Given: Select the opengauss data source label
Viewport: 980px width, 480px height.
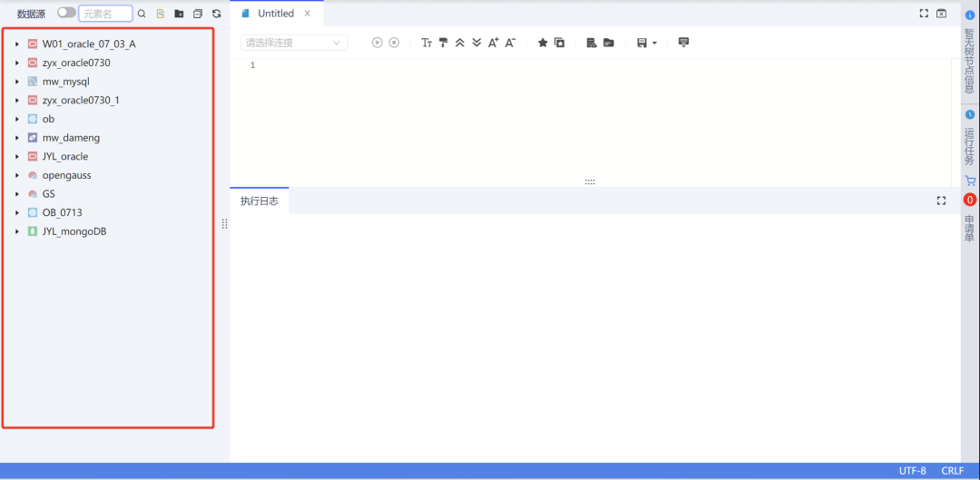Looking at the screenshot, I should point(67,176).
